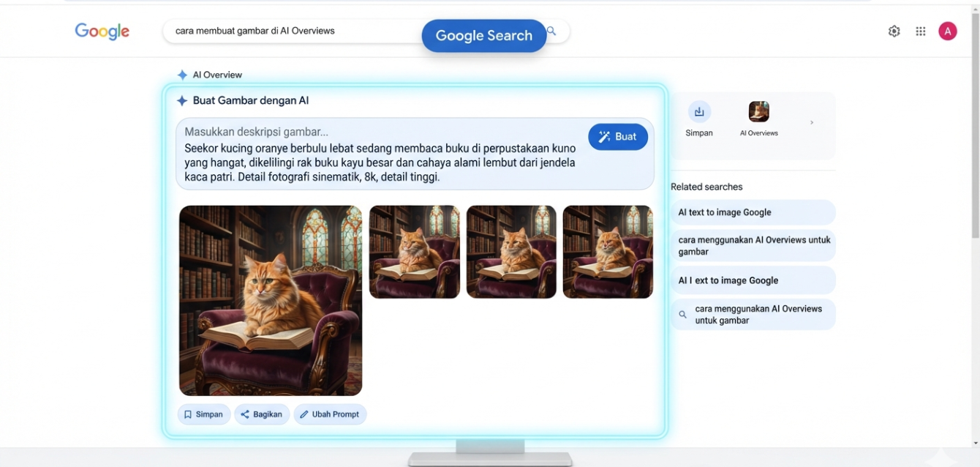Select the middle small cat thumbnail
This screenshot has height=467, width=980.
tap(511, 252)
